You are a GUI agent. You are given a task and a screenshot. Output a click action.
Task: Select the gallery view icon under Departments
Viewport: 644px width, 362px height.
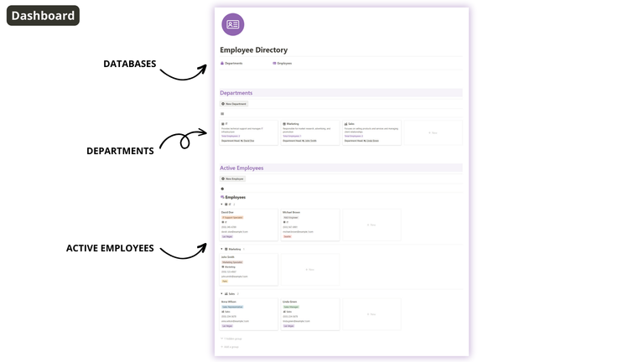pos(222,114)
